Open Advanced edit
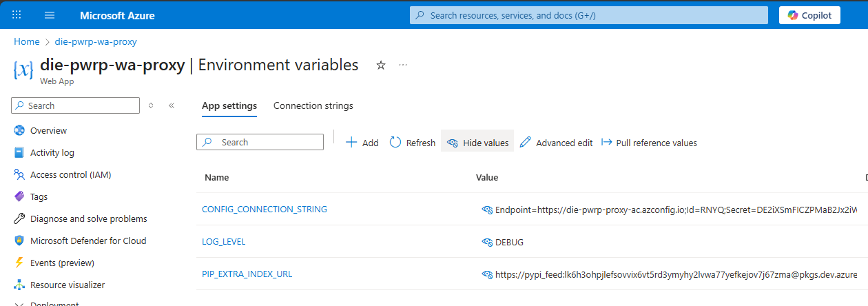This screenshot has width=868, height=306. tap(556, 143)
